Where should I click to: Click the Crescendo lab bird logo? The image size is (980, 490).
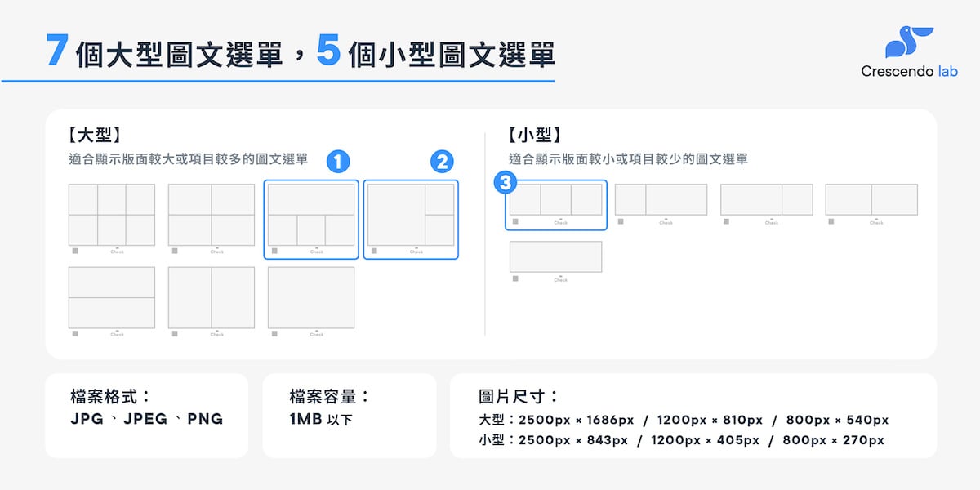point(909,42)
